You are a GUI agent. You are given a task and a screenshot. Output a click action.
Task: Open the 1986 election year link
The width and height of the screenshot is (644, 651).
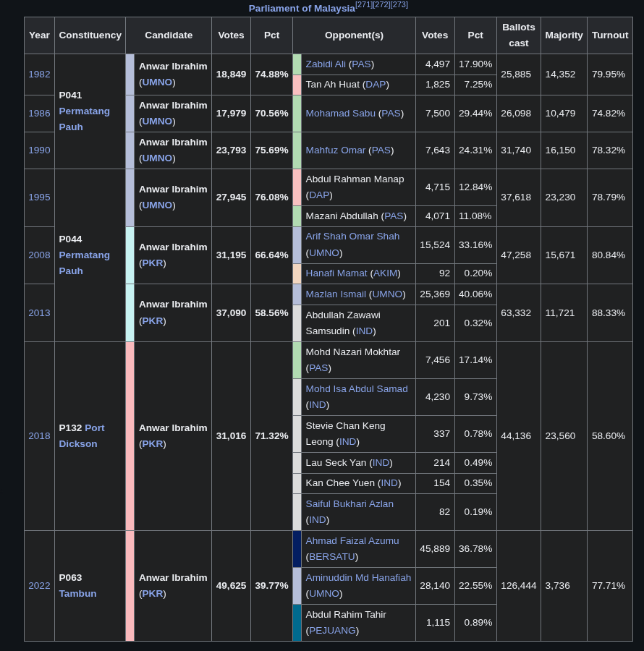coord(39,114)
